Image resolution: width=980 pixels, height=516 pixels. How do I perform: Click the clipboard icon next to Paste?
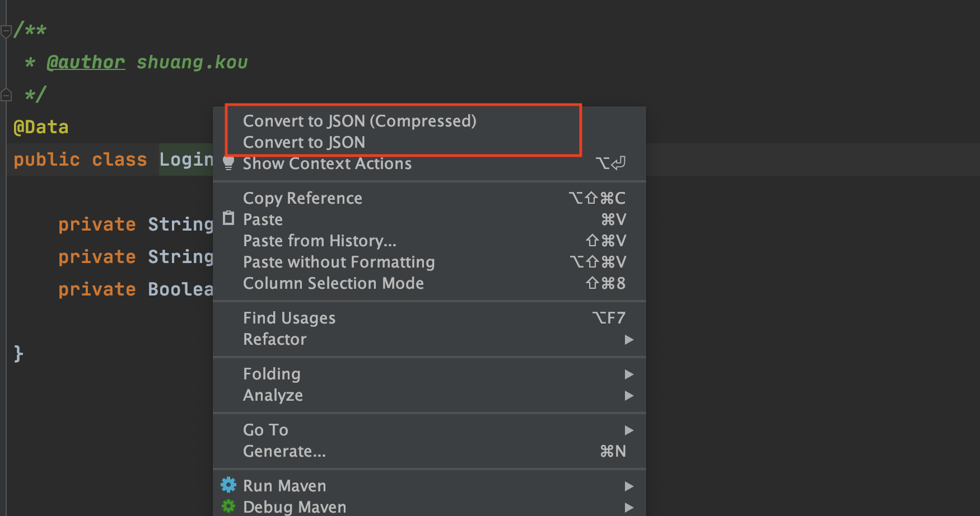(228, 218)
